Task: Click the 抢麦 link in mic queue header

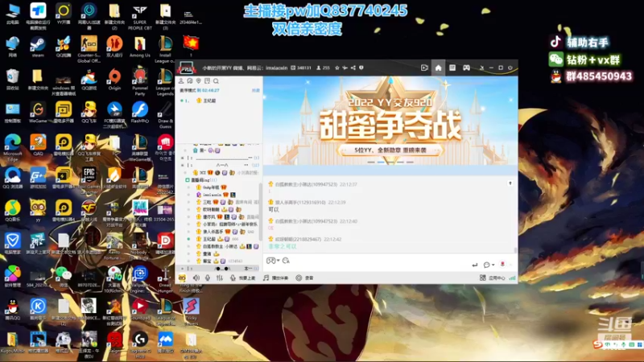Action: 255,90
